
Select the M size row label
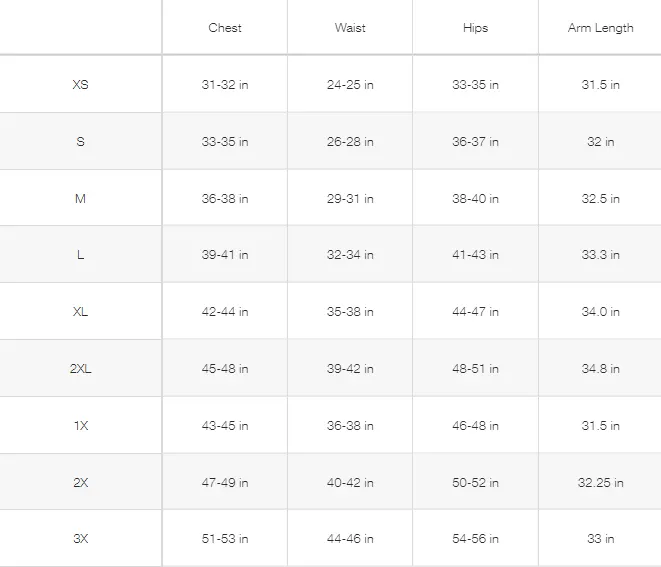pyautogui.click(x=81, y=199)
